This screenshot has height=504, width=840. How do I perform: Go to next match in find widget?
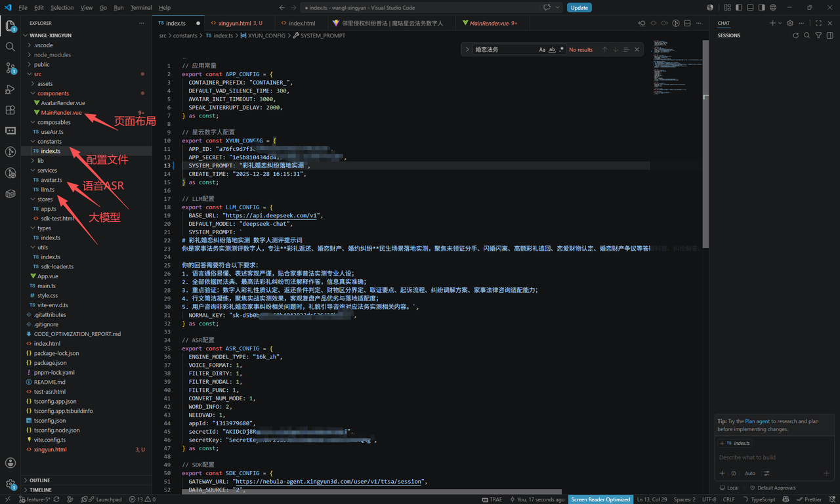616,50
